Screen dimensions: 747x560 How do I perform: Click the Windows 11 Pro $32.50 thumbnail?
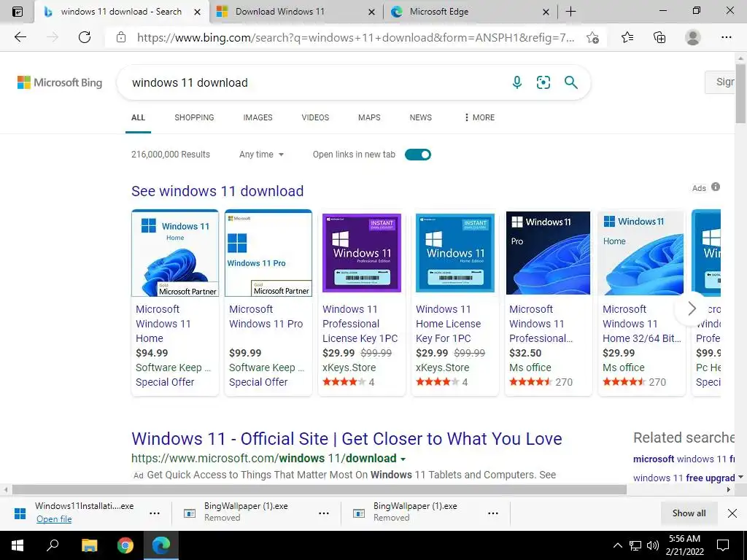point(548,253)
